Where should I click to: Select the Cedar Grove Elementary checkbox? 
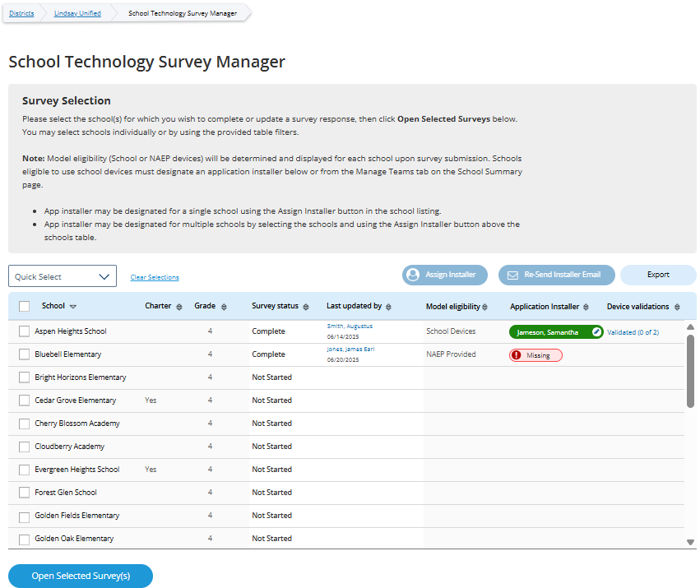[24, 400]
